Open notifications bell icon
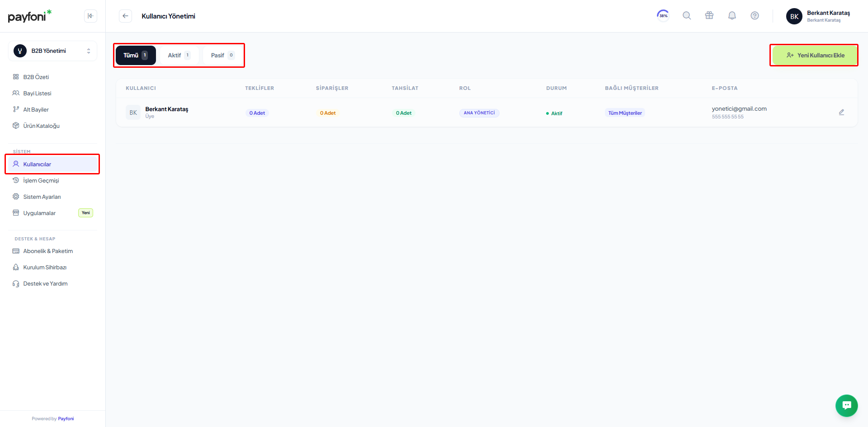 pyautogui.click(x=732, y=15)
